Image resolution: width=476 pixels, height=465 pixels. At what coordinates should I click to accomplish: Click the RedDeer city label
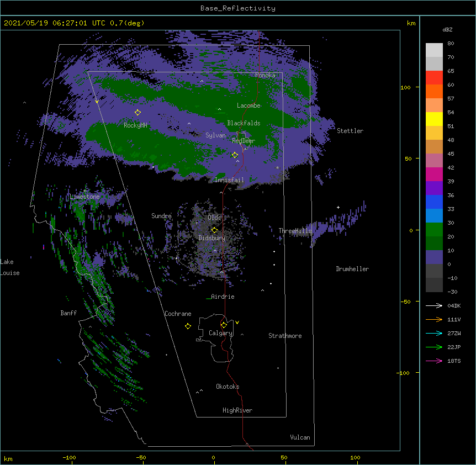point(244,141)
